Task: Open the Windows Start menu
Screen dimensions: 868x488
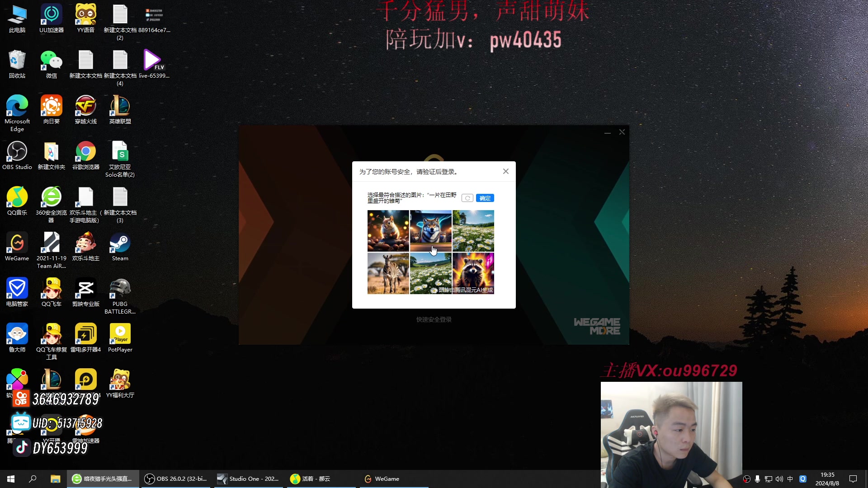Action: (11, 479)
